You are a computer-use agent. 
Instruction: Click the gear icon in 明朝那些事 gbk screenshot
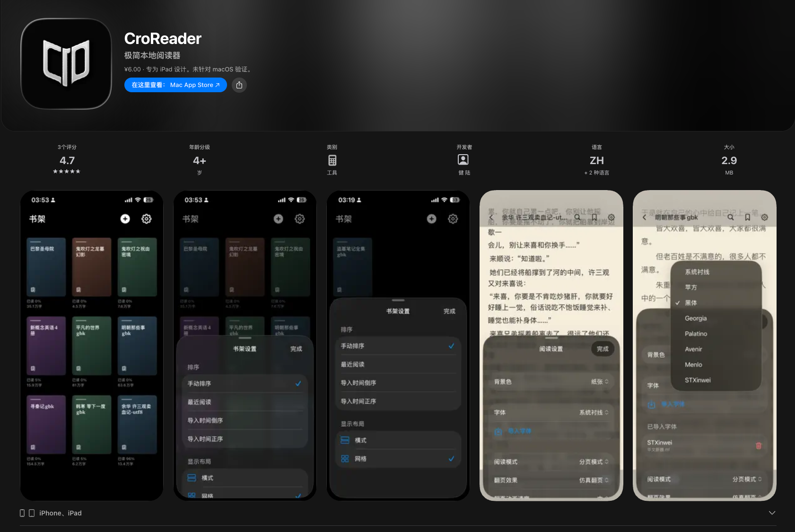[x=765, y=218]
